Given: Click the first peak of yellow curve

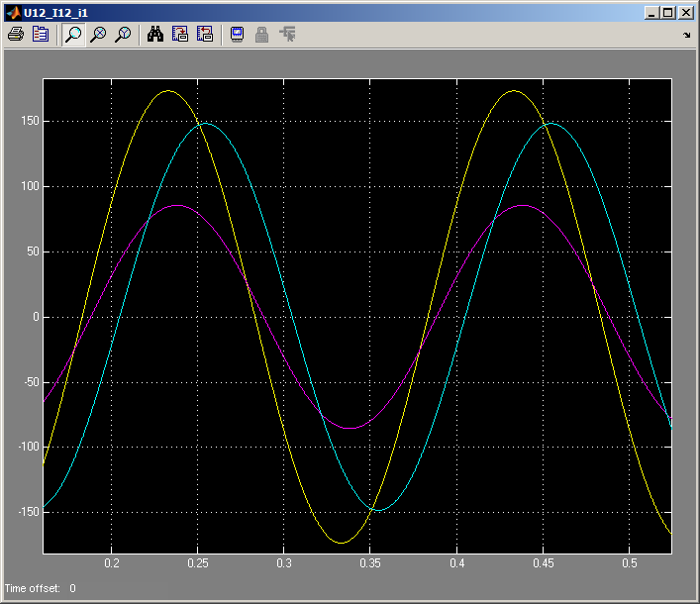Looking at the screenshot, I should click(x=169, y=91).
